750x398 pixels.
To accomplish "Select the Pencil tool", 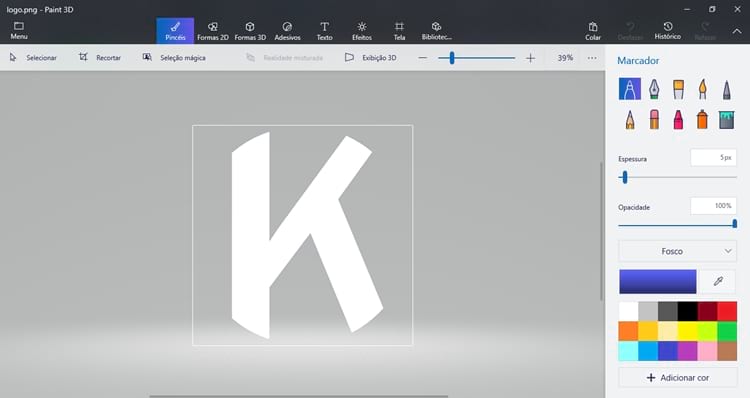I will [629, 119].
